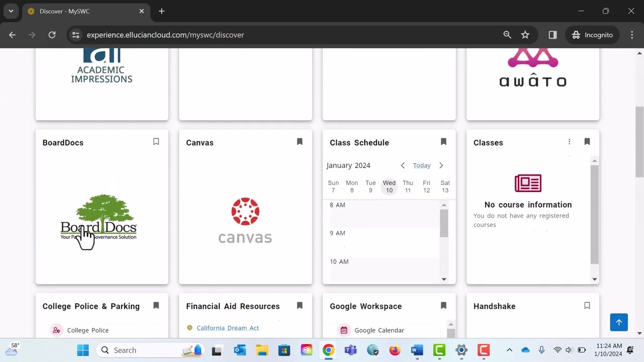Image resolution: width=644 pixels, height=362 pixels.
Task: Click the 9 AM time slot
Action: [384, 243]
